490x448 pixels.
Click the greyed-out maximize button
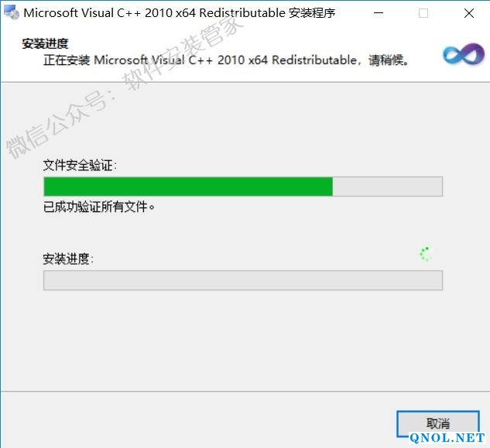point(423,13)
